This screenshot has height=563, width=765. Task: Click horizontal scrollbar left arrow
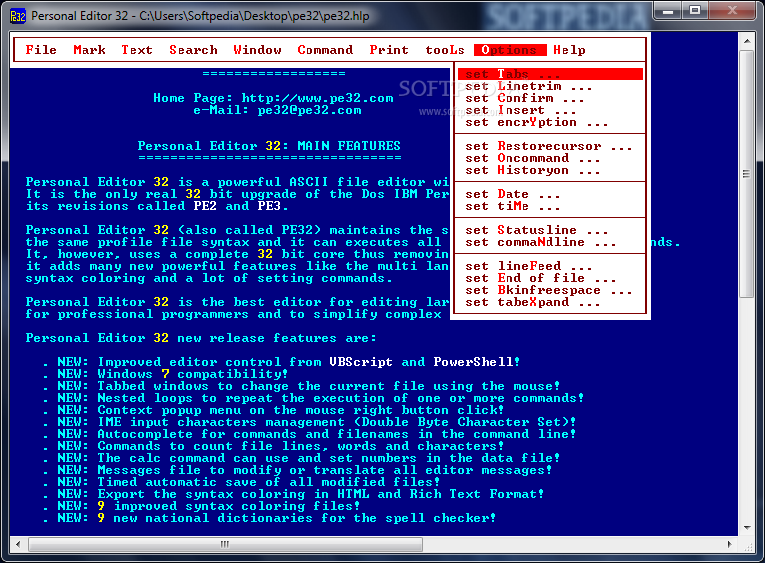tap(18, 544)
